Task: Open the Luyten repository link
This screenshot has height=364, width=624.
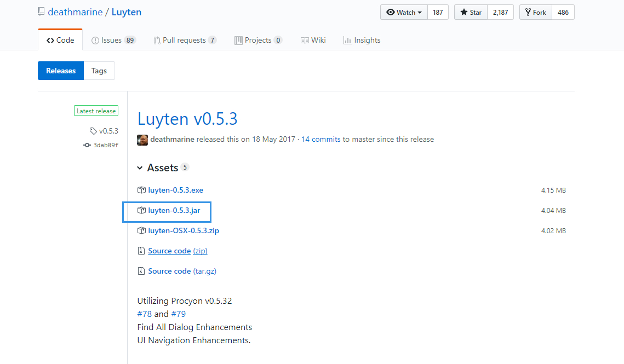Action: point(126,12)
